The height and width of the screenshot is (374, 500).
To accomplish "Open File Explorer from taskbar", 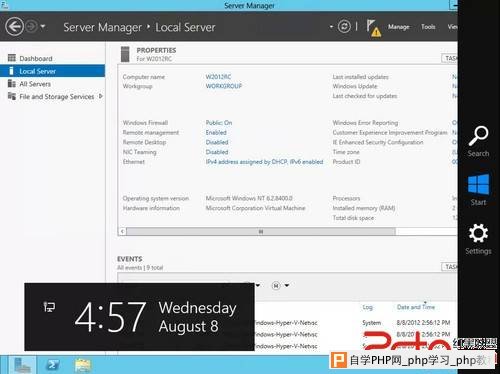I will [x=82, y=365].
